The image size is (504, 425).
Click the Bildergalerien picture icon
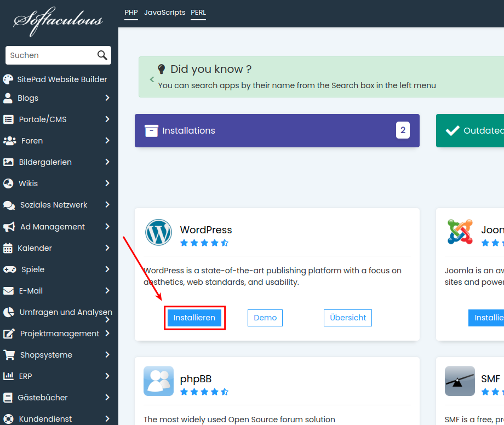click(8, 162)
